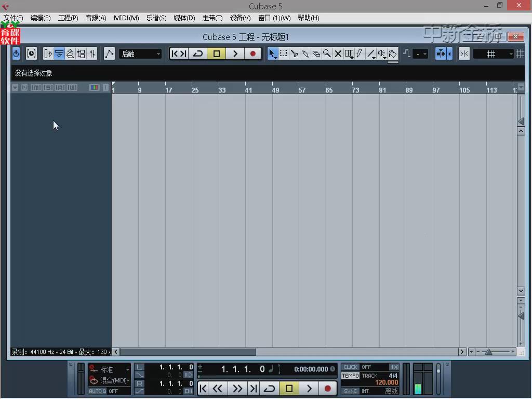Open the 编辑(E) menu
Screen dimensions: 532x399
point(41,18)
